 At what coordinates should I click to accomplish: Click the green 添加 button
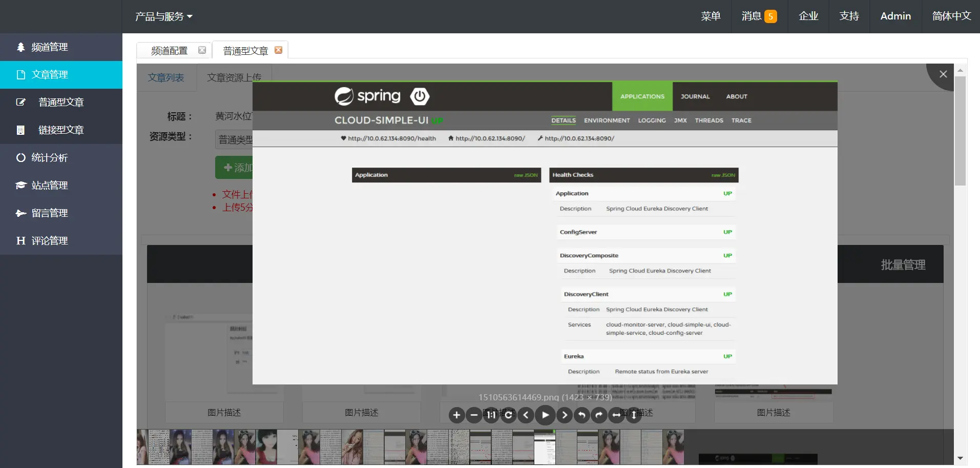pos(234,168)
